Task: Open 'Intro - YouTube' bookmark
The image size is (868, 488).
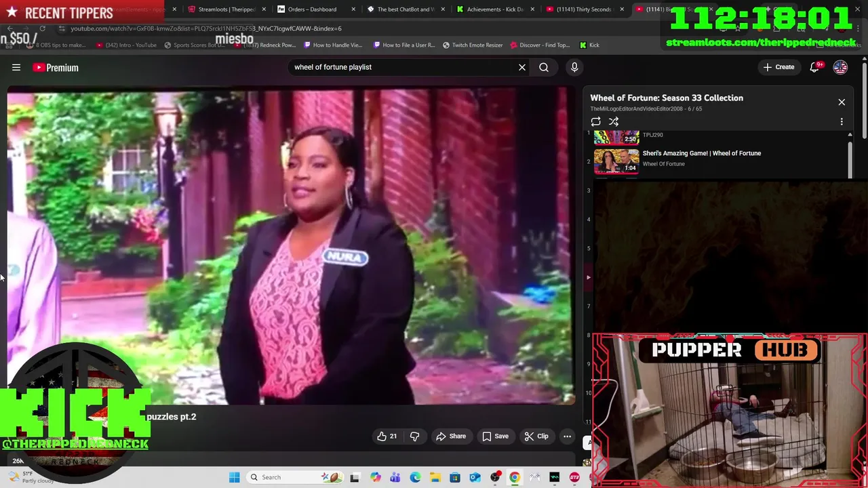Action: click(x=126, y=45)
